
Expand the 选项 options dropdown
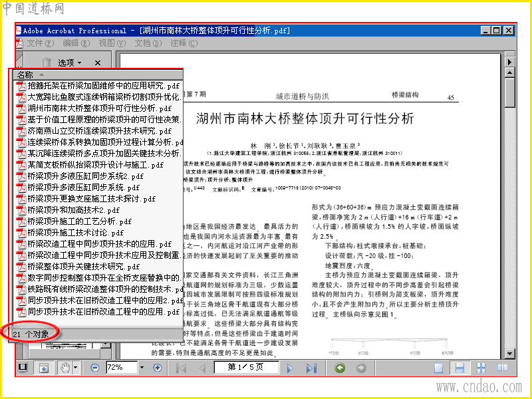pos(70,63)
